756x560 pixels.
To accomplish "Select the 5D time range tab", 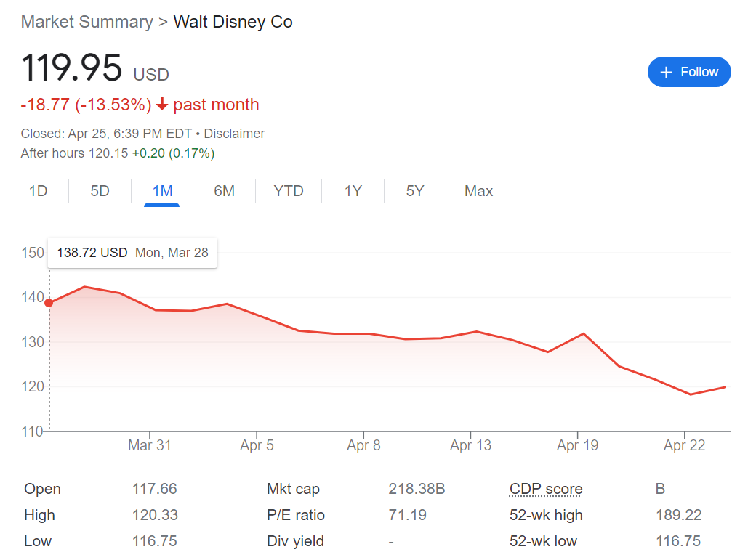I will (x=100, y=191).
